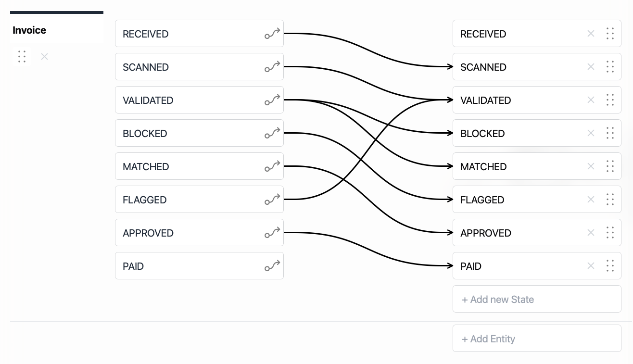The height and width of the screenshot is (364, 633).
Task: Remove the FLAGGED state using its X
Action: pyautogui.click(x=591, y=199)
